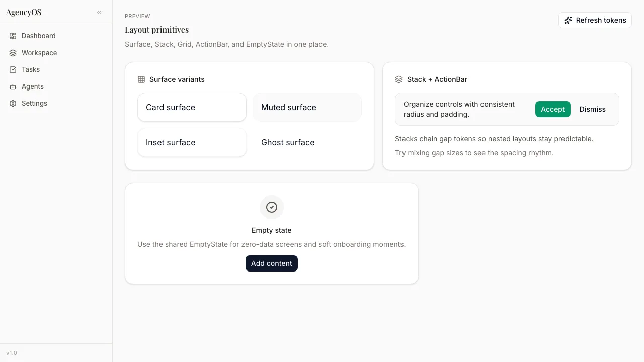The height and width of the screenshot is (362, 644).
Task: Dismiss the ActionBar message
Action: coord(592,109)
